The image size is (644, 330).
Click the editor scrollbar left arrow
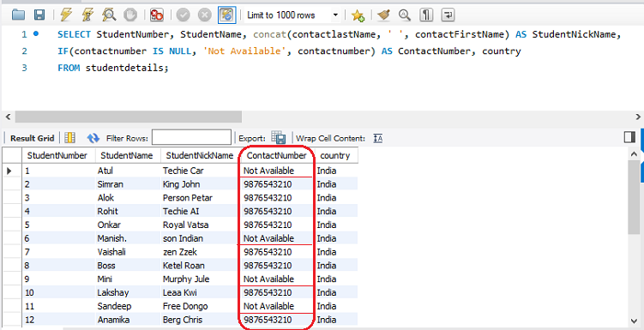[x=8, y=117]
